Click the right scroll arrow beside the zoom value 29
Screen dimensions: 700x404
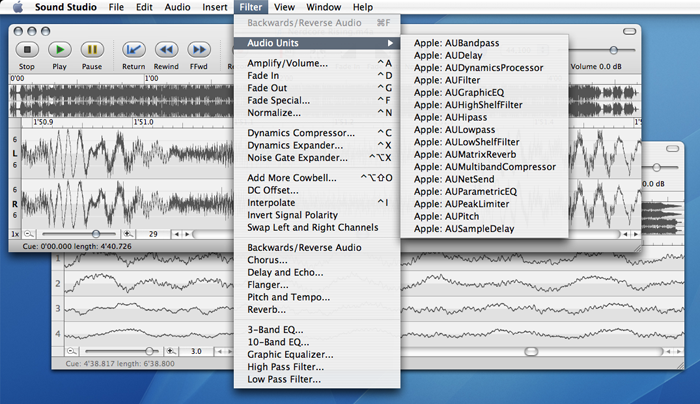point(188,234)
